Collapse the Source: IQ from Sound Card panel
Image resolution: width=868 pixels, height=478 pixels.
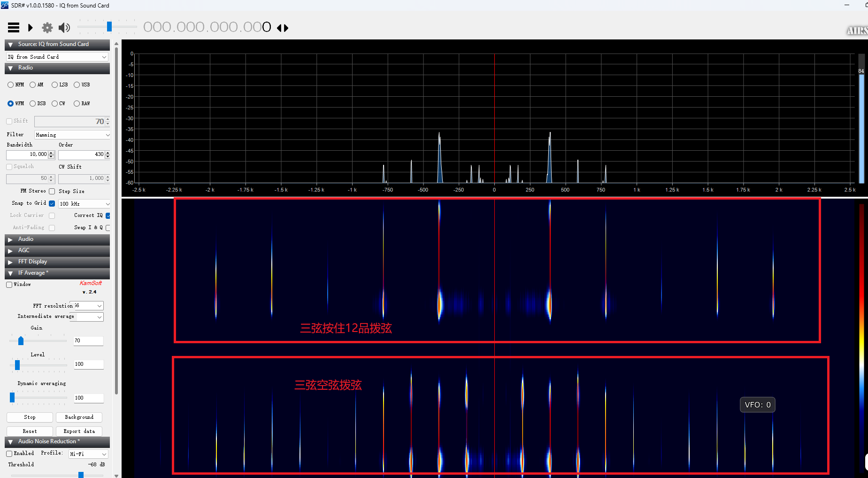[x=10, y=45]
